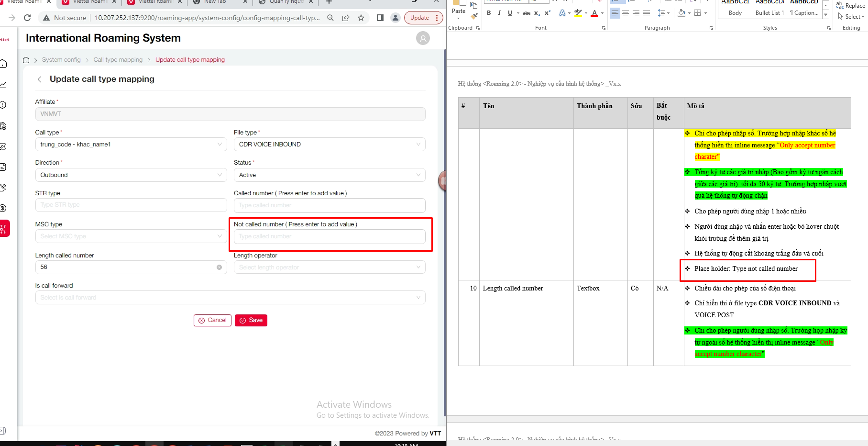This screenshot has width=868, height=446.
Task: Open the File type dropdown
Action: tap(329, 145)
